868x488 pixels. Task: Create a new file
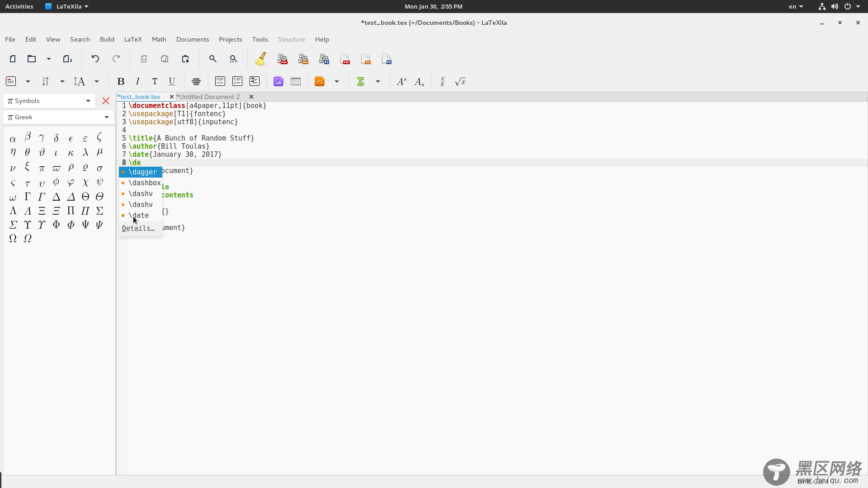point(13,59)
